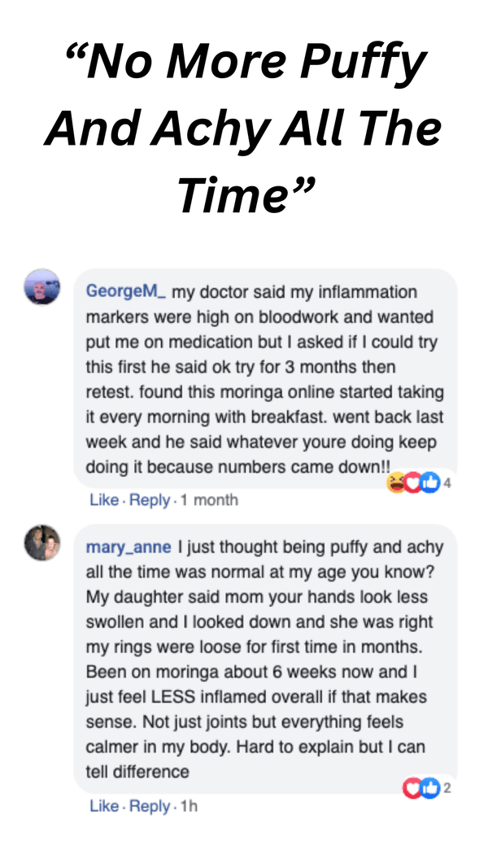
Task: Click heart reaction icon on GeorgeM_'s comment
Action: 413,482
